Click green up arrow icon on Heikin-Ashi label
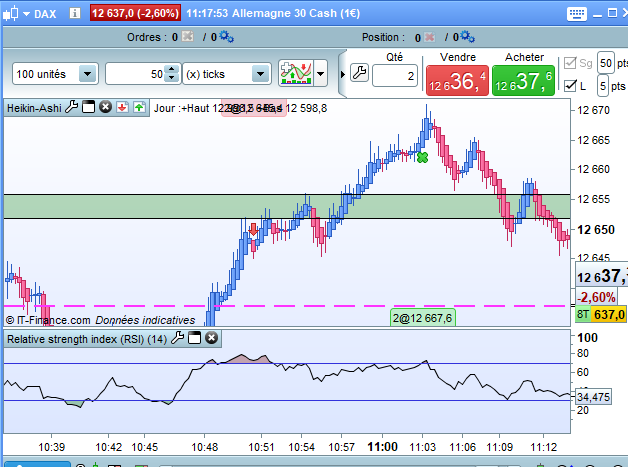Image resolution: width=628 pixels, height=467 pixels. point(139,107)
